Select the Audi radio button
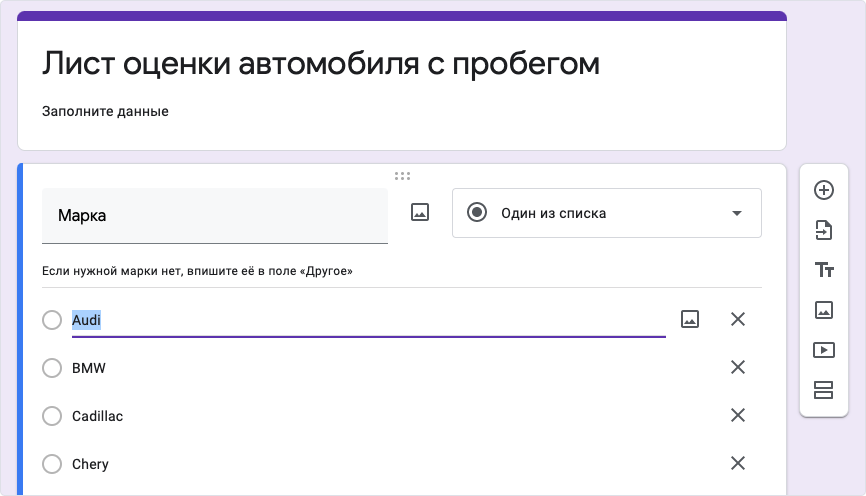Image resolution: width=866 pixels, height=496 pixels. pos(52,319)
